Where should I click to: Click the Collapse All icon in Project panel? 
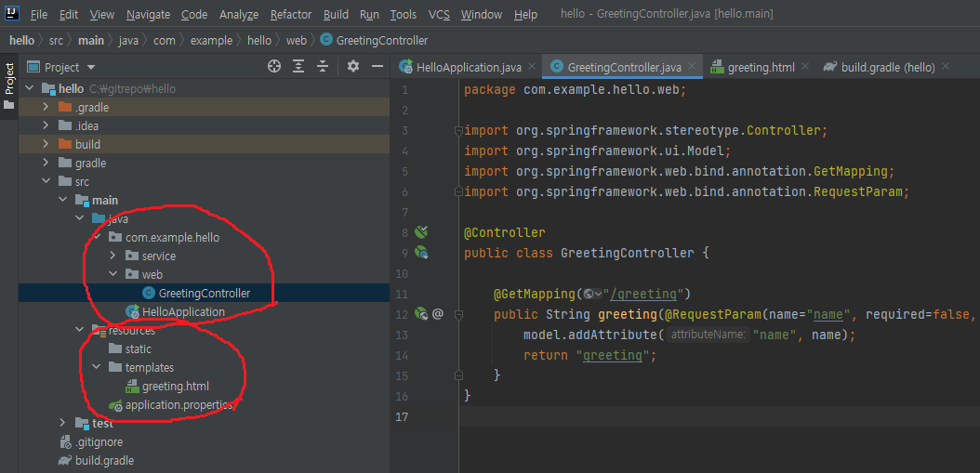click(x=323, y=66)
